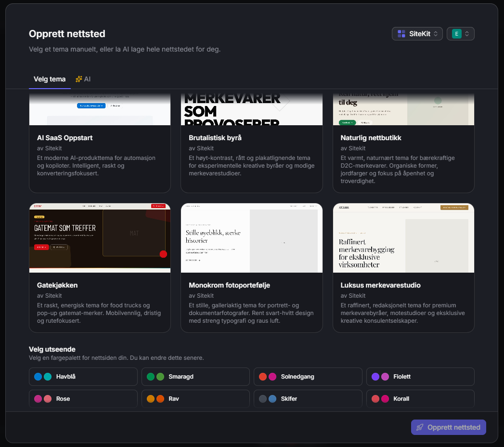The height and width of the screenshot is (447, 504).
Task: Switch to the Velg tema tab
Action: click(x=50, y=79)
